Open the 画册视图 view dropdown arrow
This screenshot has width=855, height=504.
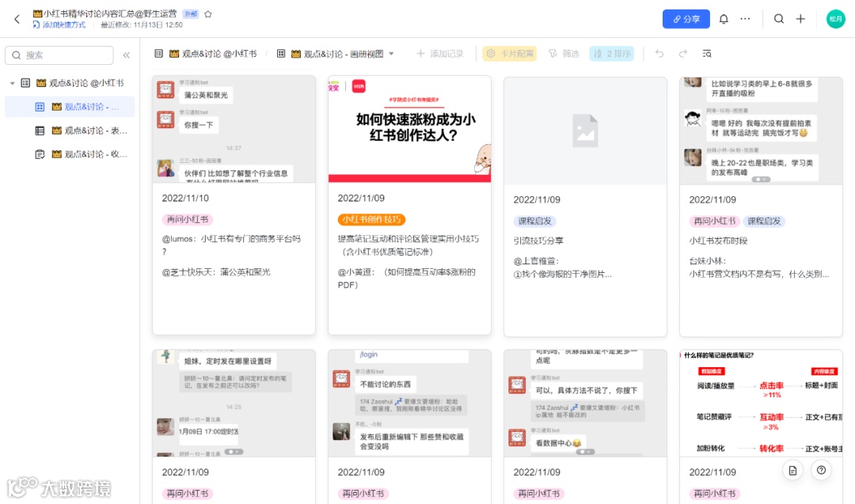pyautogui.click(x=391, y=54)
